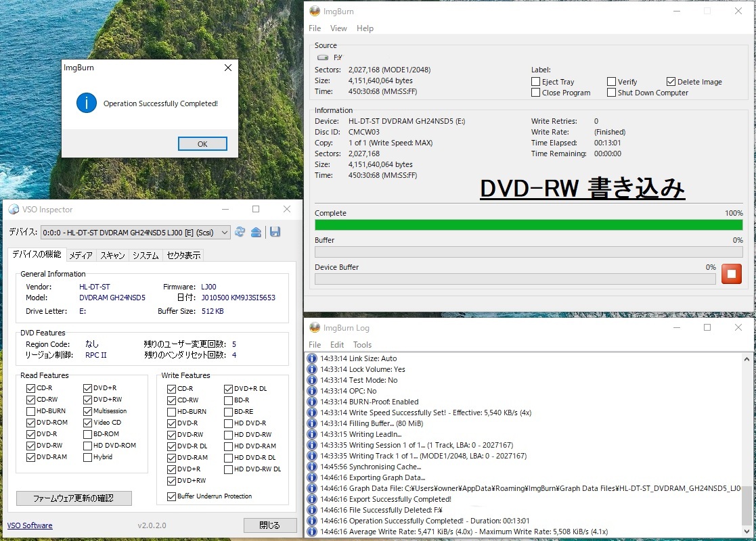Click the red stop button in ImgBurn
The width and height of the screenshot is (756, 541).
pos(732,273)
